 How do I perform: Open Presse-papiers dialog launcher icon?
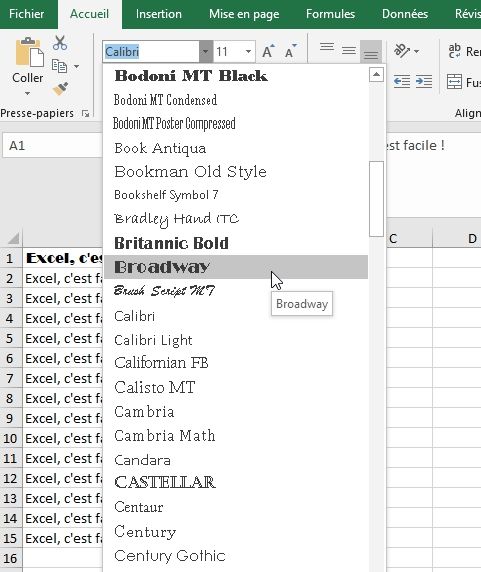click(x=86, y=114)
